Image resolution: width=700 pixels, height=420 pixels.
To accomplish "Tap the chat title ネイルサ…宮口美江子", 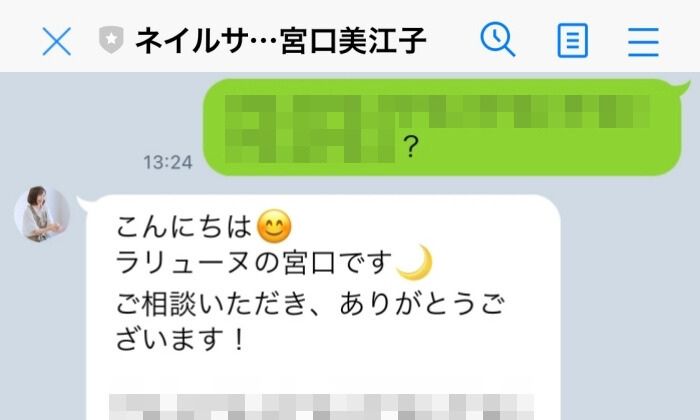I will coord(280,40).
